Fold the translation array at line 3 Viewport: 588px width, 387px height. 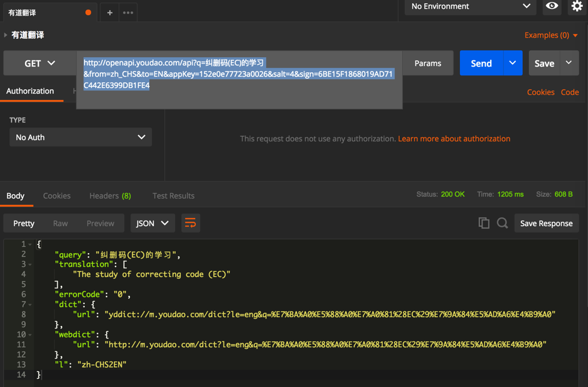(x=30, y=264)
